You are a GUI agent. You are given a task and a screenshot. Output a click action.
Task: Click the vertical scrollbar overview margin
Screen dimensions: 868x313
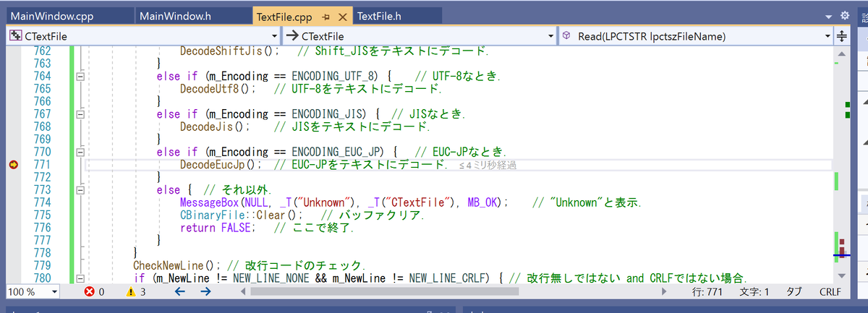(x=842, y=165)
